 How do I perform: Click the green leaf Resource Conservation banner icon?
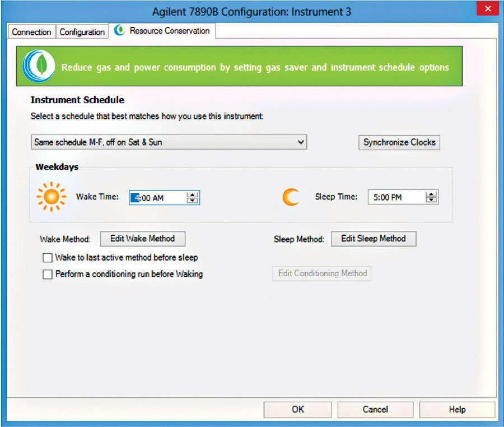[x=39, y=66]
